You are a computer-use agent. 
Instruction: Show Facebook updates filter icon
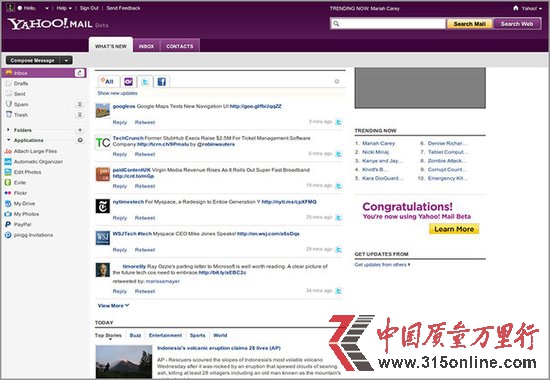(161, 82)
